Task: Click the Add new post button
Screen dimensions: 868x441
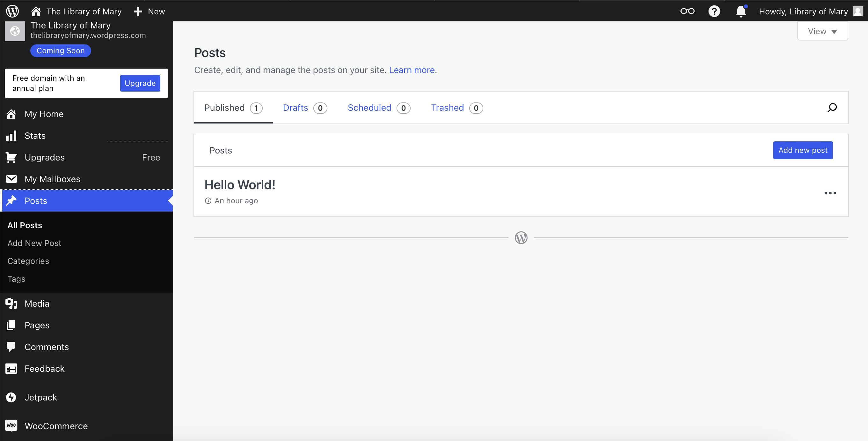Action: (803, 150)
